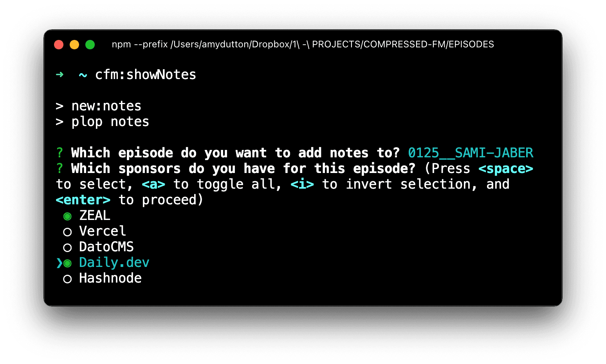Click the tilde home directory symbol
Image resolution: width=606 pixels, height=364 pixels.
point(83,75)
